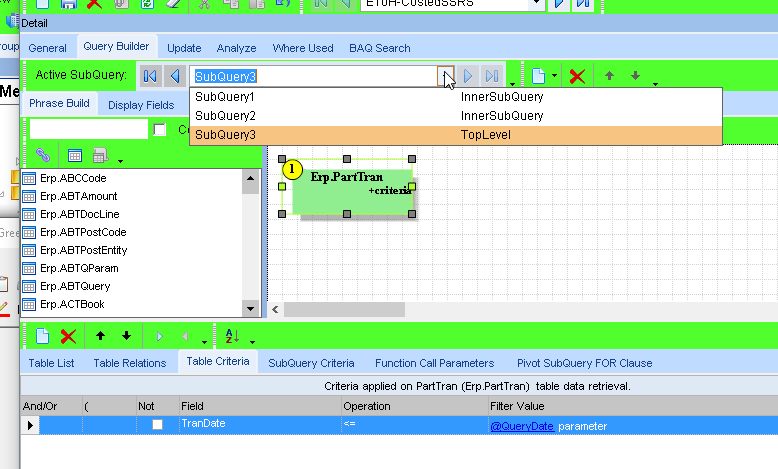Move subquery up in order
The width and height of the screenshot is (778, 469).
(609, 75)
